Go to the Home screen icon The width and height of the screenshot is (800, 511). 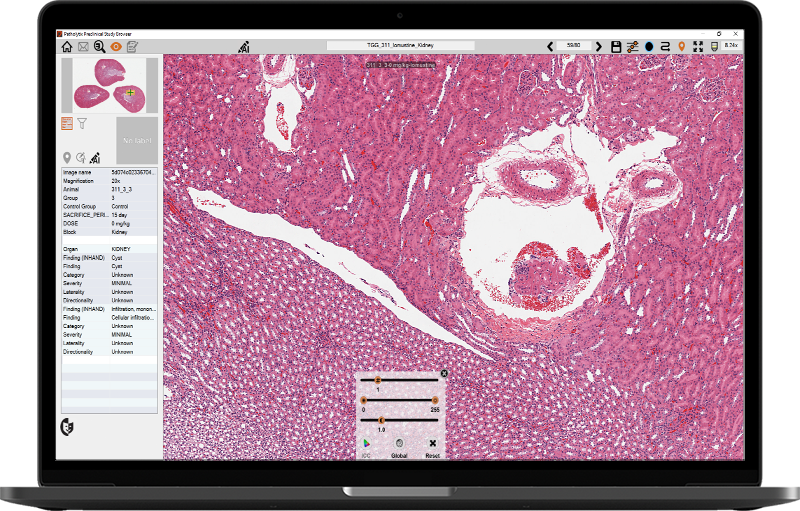[67, 47]
